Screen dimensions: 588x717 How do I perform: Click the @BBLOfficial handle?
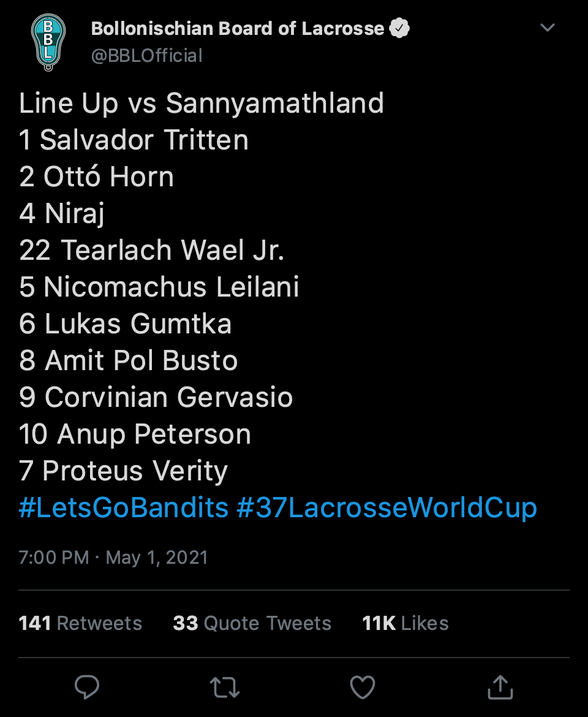(146, 56)
